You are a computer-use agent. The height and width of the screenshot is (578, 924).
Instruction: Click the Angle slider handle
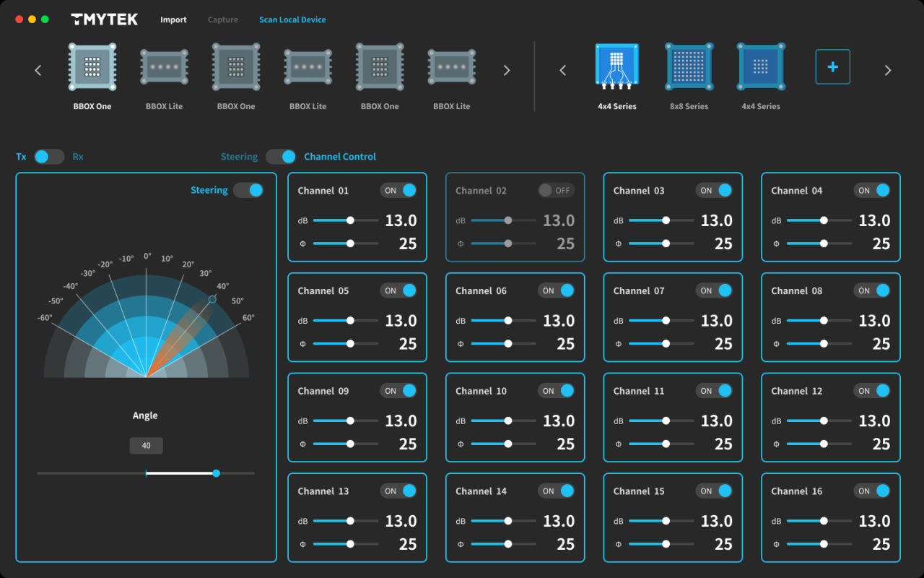216,473
